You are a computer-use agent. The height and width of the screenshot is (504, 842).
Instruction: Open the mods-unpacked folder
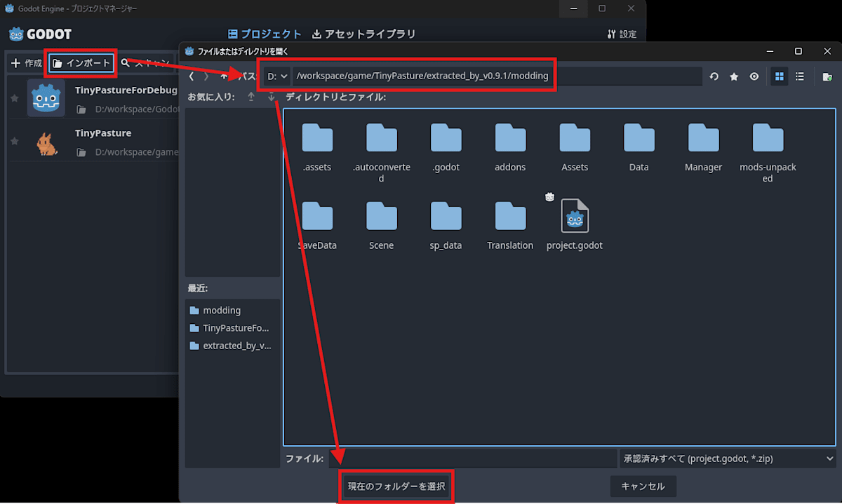pyautogui.click(x=768, y=152)
